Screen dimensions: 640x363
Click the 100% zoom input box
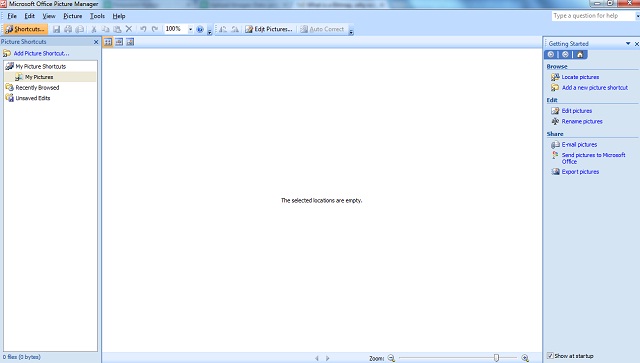point(176,29)
